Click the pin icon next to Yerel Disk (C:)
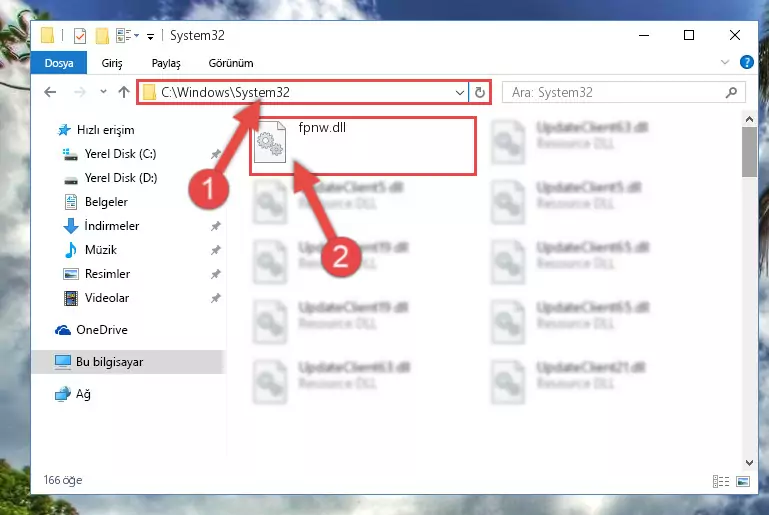The width and height of the screenshot is (769, 515). pos(215,154)
